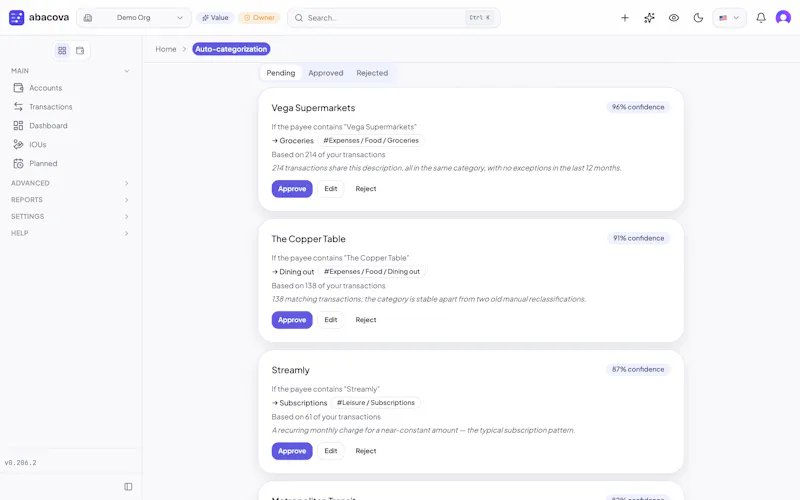Toggle dark mode with the moon icon

click(698, 18)
